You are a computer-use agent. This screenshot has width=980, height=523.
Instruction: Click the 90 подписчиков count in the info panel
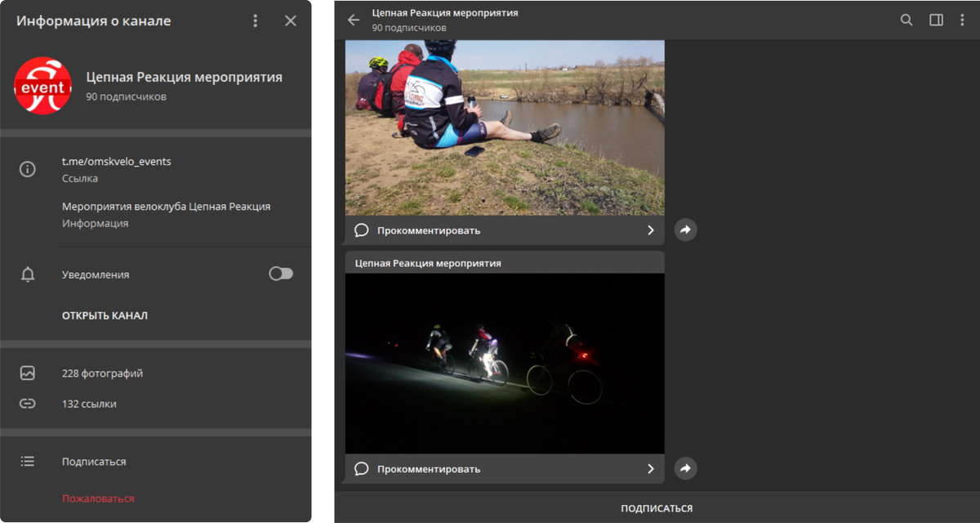127,96
